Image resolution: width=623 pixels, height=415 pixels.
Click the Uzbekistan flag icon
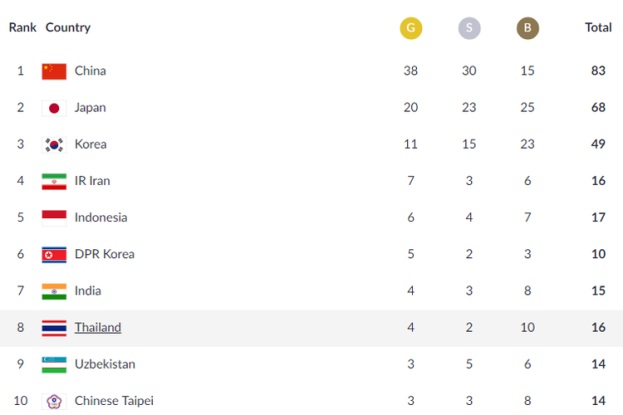54,365
